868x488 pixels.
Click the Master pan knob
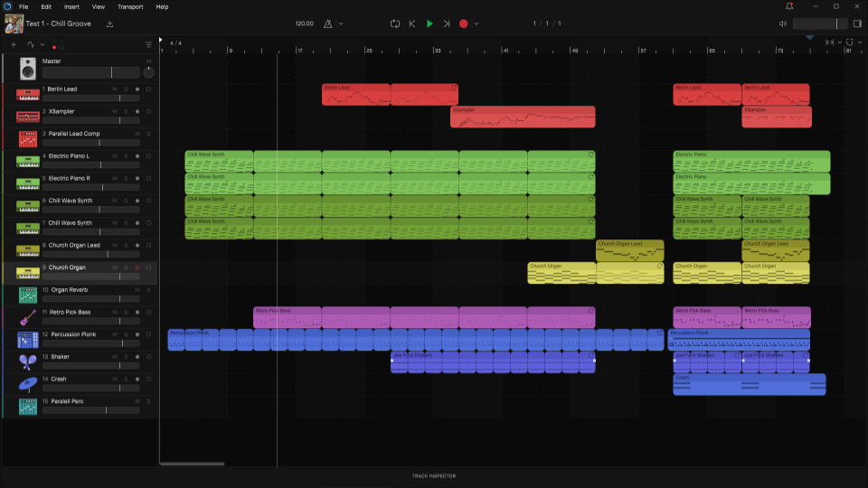pyautogui.click(x=148, y=72)
